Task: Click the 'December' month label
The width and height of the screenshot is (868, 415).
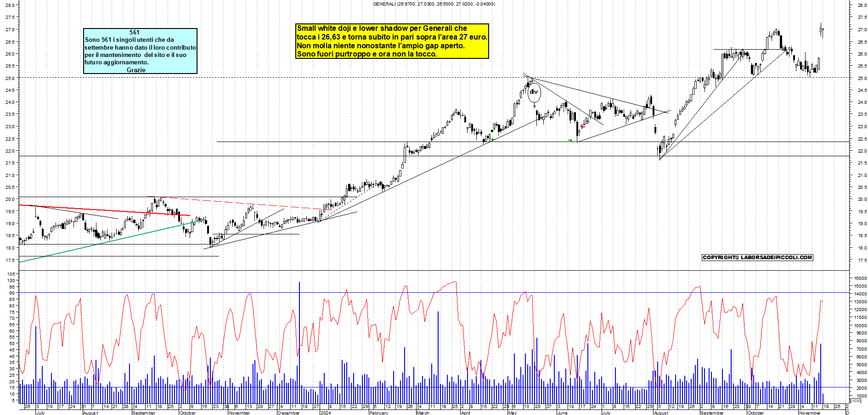Action: tap(289, 413)
